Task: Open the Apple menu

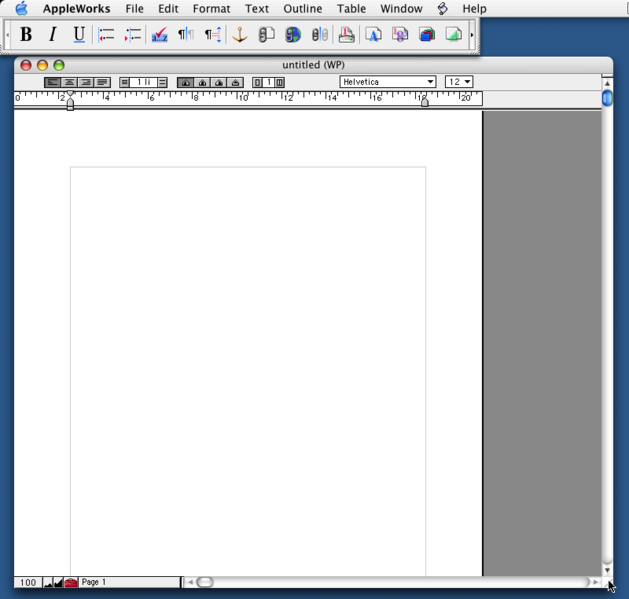Action: pos(22,8)
